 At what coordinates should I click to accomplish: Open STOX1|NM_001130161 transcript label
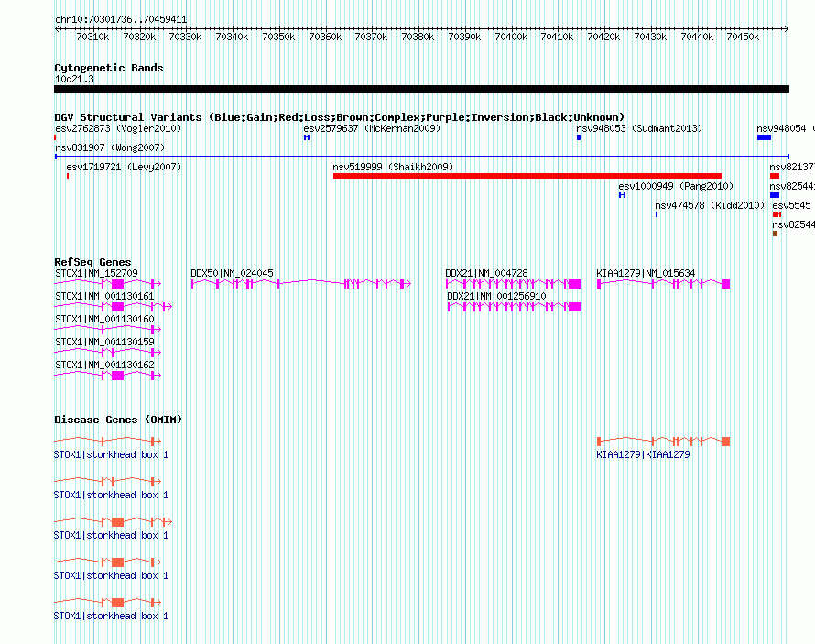(x=104, y=296)
